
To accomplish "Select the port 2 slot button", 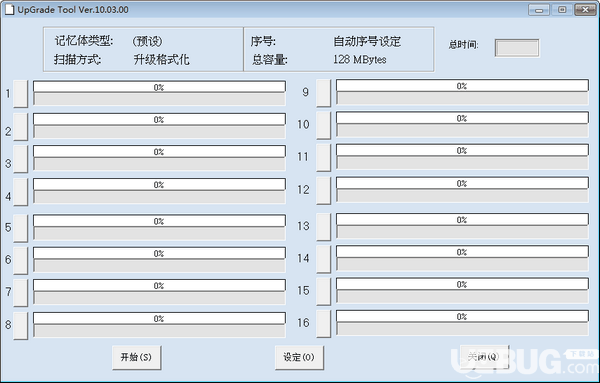I will [x=21, y=127].
